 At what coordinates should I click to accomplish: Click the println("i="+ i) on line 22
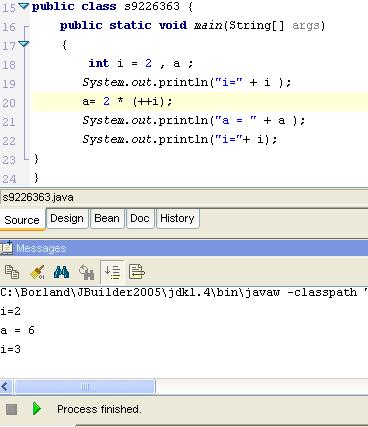180,139
